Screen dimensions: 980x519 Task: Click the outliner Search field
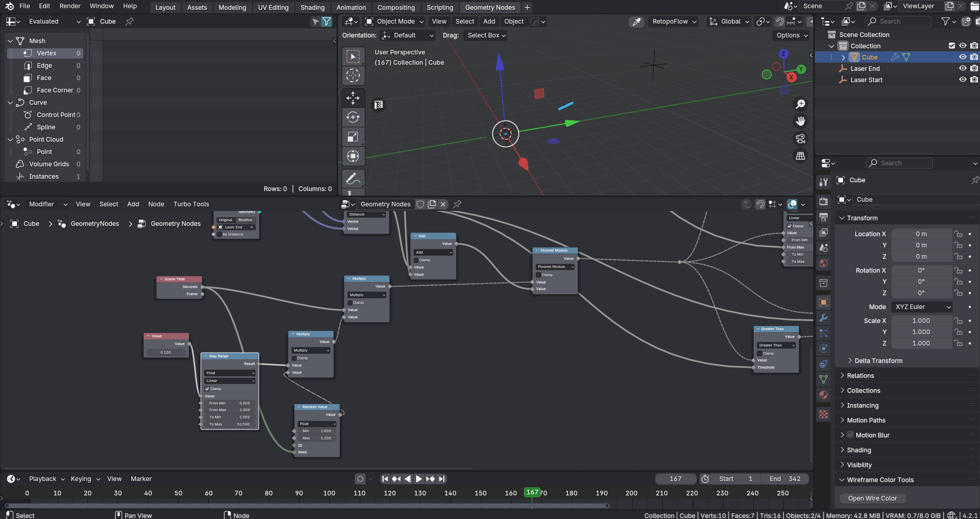898,22
